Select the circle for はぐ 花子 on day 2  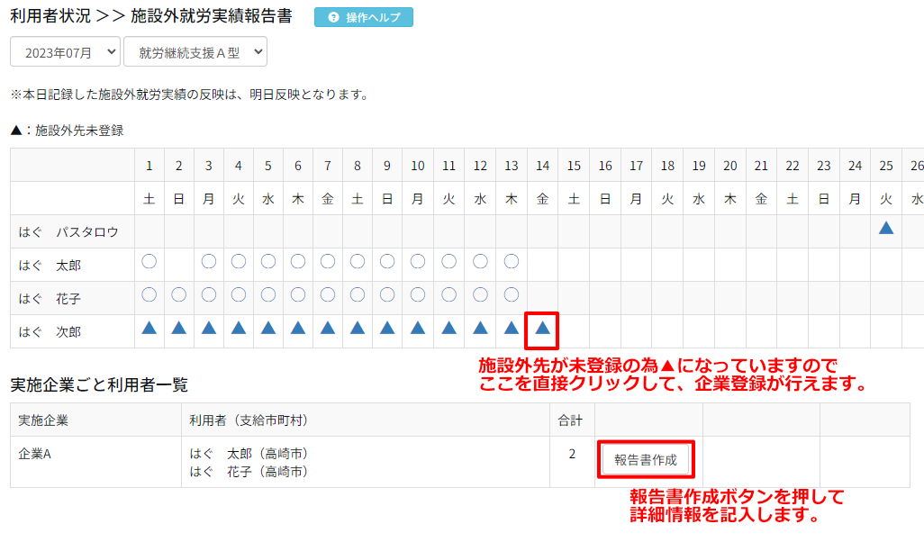coord(179,295)
